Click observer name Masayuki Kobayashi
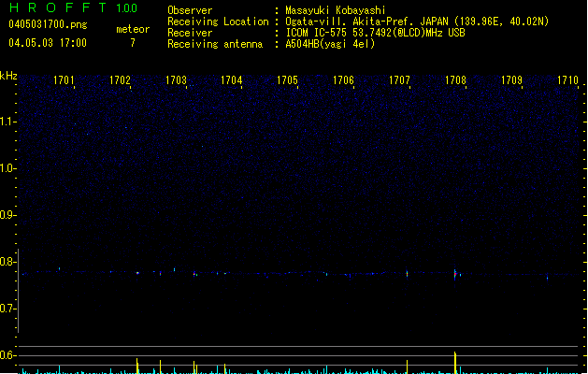The height and width of the screenshot is (374, 588). (336, 10)
